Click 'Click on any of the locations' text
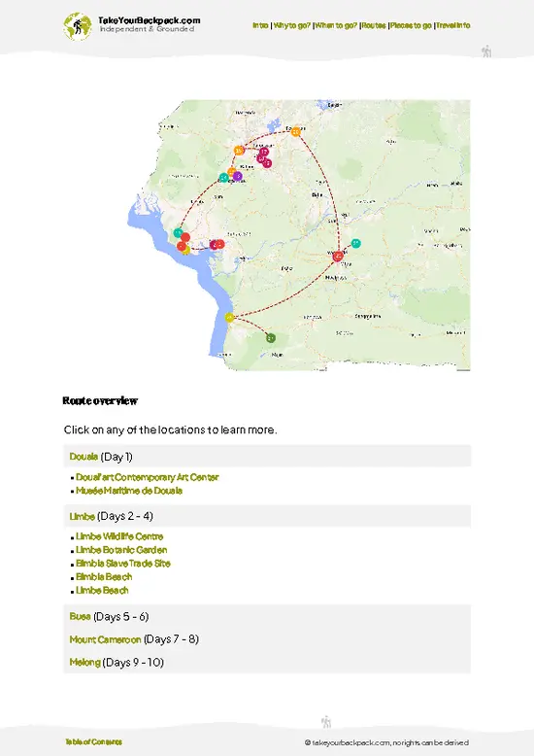 click(170, 430)
